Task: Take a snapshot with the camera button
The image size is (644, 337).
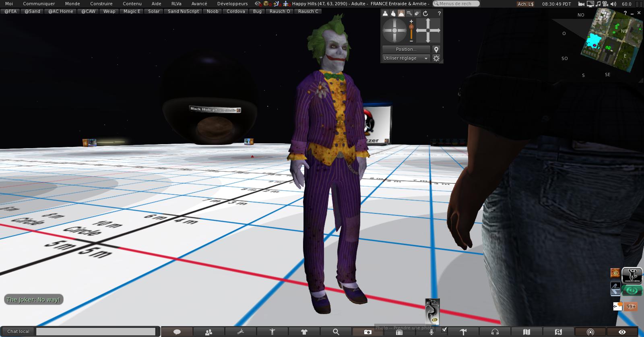Action: click(367, 332)
